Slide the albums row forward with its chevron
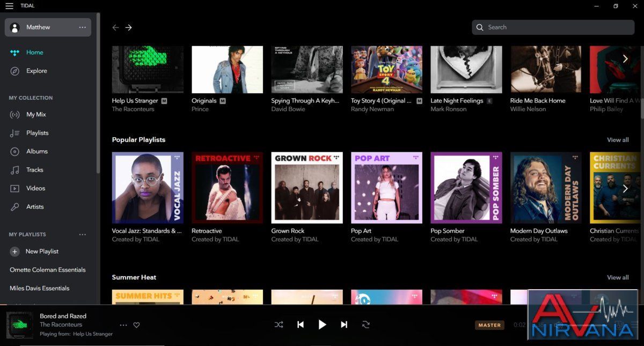644x346 pixels. coord(625,59)
